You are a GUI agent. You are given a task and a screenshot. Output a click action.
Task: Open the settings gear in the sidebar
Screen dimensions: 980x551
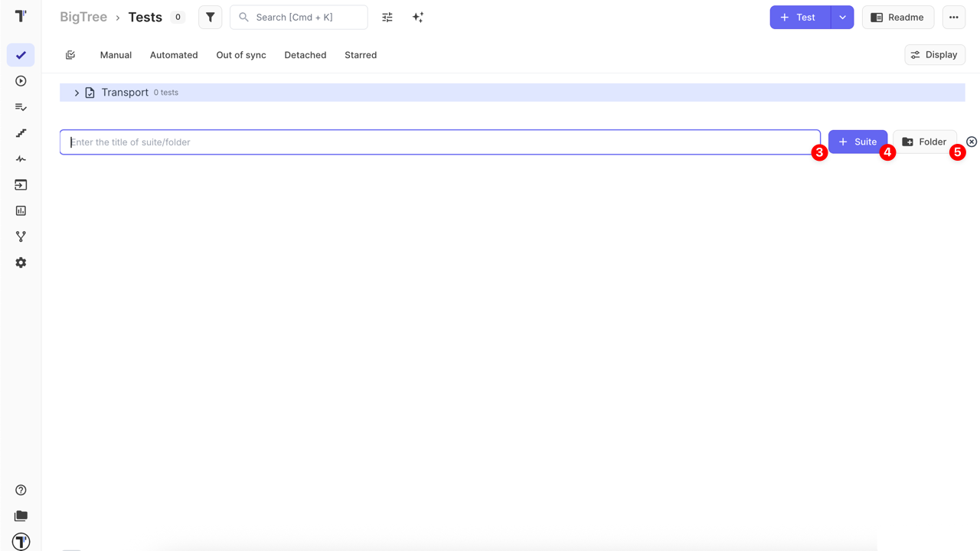[x=20, y=262]
